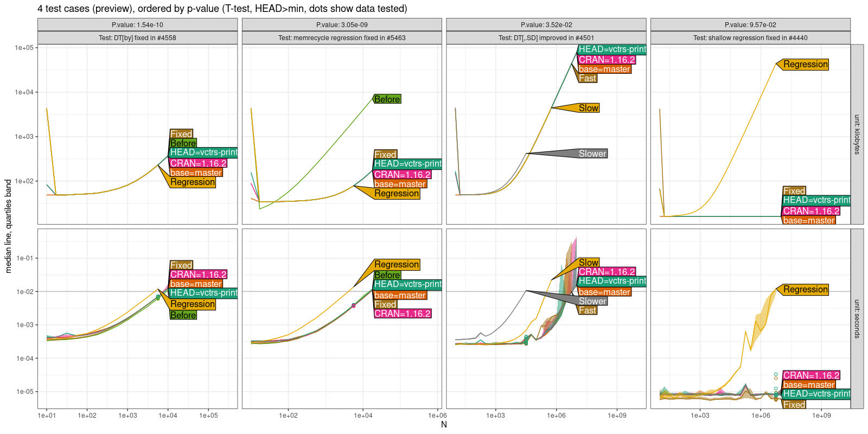Click 'HEAD=vctrs-print' label in DT[by] kilobytes panel
The height and width of the screenshot is (434, 868).
[x=204, y=152]
